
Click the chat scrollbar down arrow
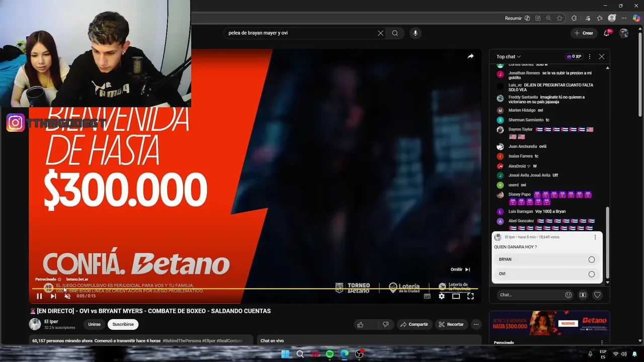coord(607,283)
